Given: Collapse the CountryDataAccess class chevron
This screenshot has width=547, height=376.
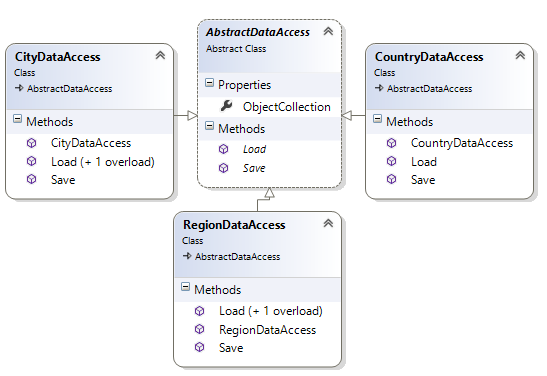Looking at the screenshot, I should [520, 55].
